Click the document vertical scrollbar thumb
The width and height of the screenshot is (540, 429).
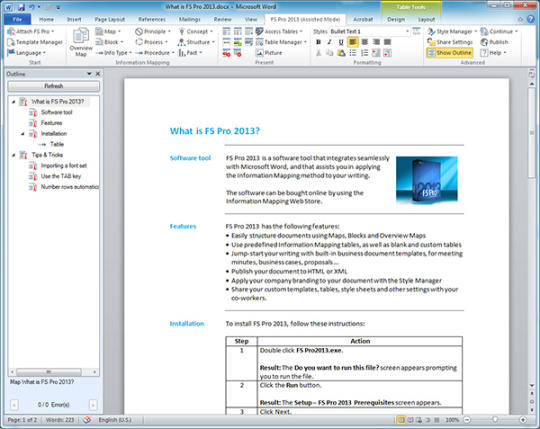[532, 133]
